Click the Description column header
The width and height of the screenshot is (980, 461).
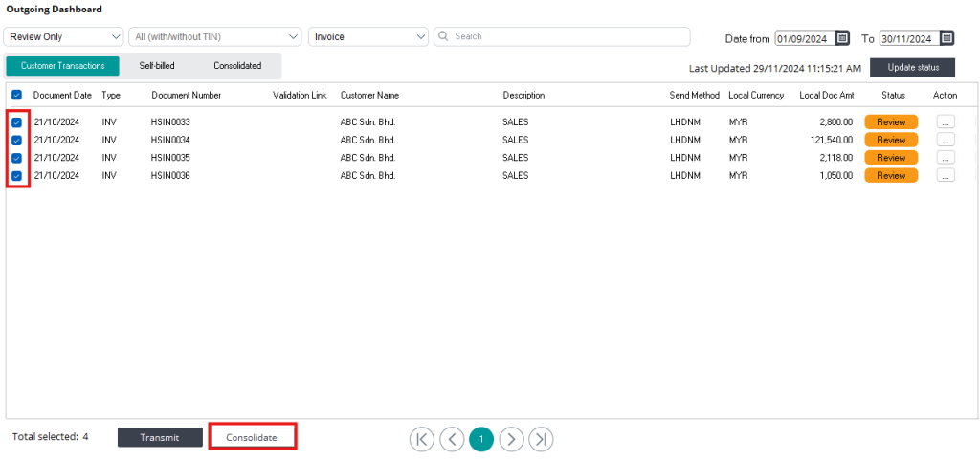click(523, 95)
